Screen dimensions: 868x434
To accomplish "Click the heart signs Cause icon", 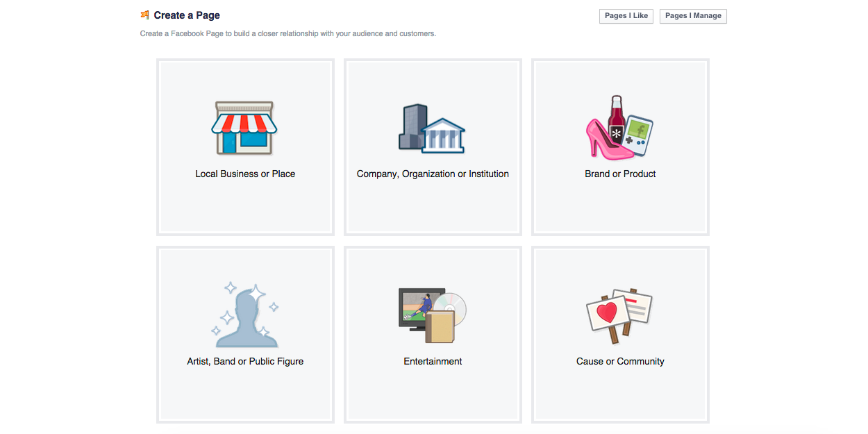I will 619,316.
